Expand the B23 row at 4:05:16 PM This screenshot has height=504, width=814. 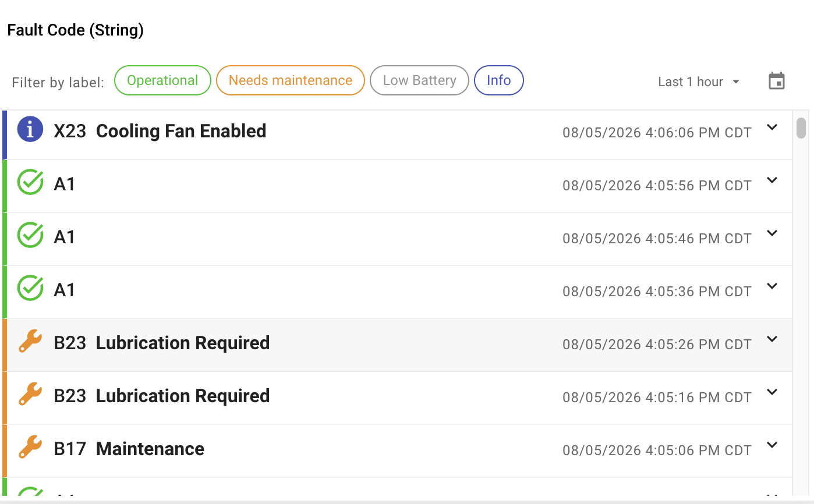tap(772, 392)
